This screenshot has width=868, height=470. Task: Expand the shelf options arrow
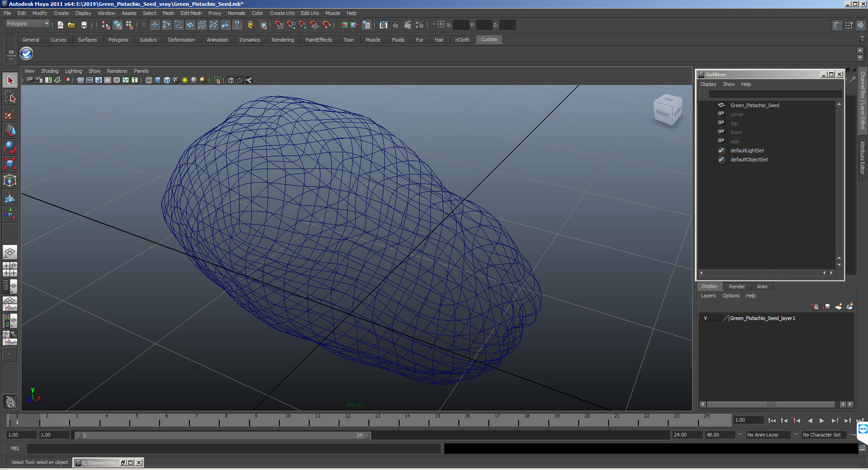coord(11,59)
